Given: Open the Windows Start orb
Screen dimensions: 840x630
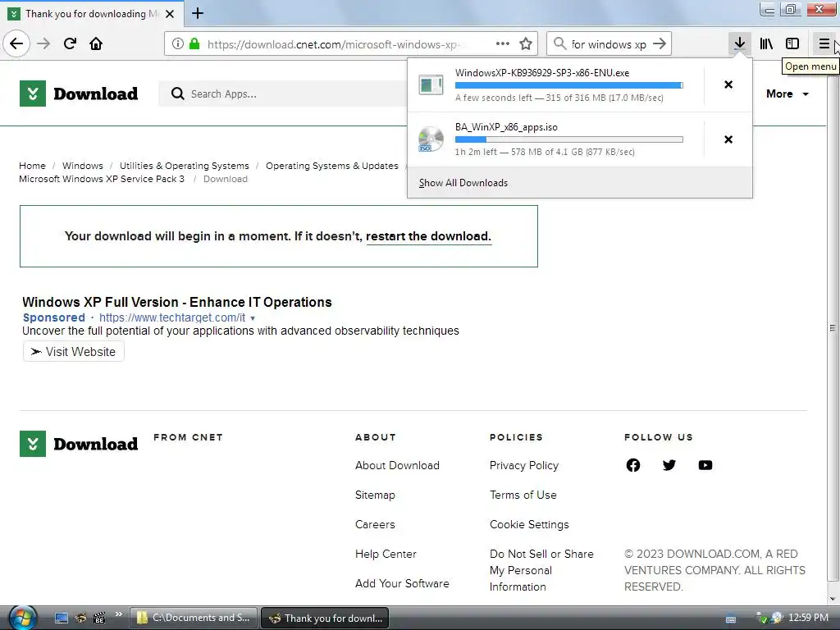Looking at the screenshot, I should tap(22, 618).
